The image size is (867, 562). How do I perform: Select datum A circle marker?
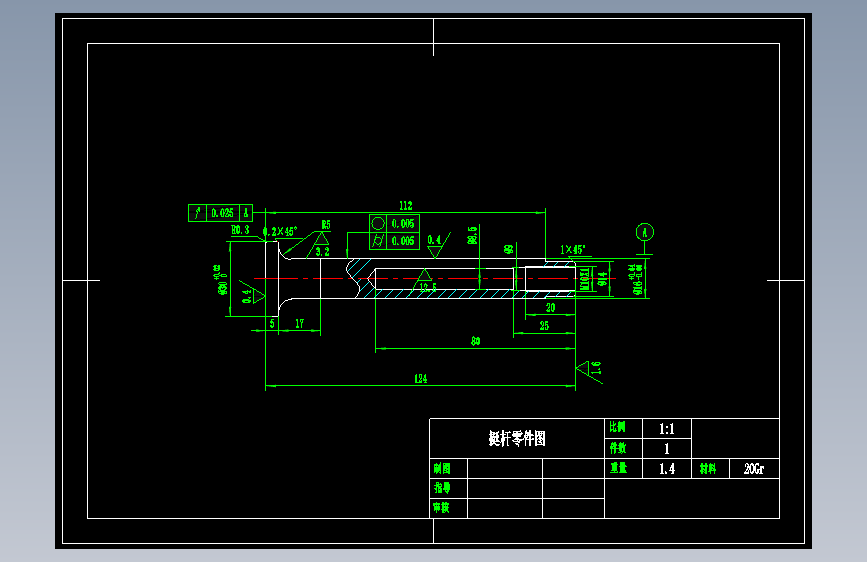tap(645, 232)
